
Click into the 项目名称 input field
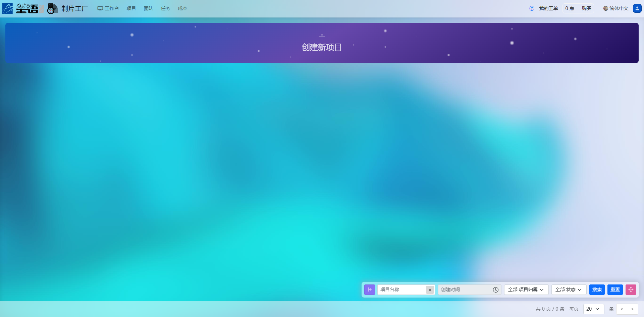tap(401, 289)
